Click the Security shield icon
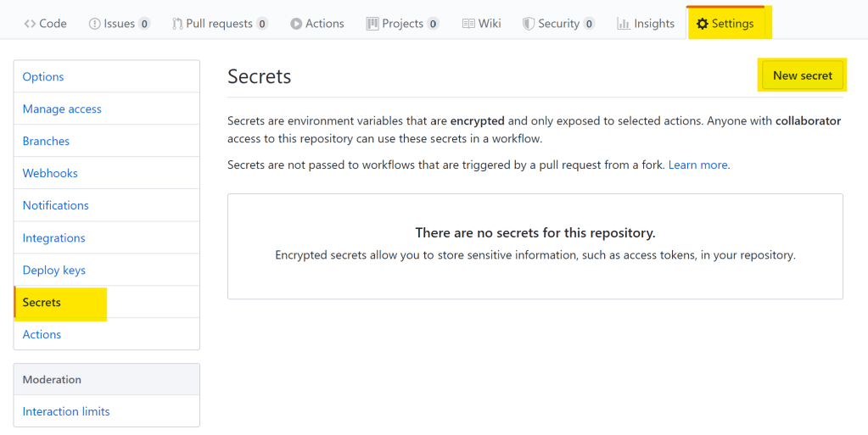Viewport: 868px width, 435px height. (528, 24)
